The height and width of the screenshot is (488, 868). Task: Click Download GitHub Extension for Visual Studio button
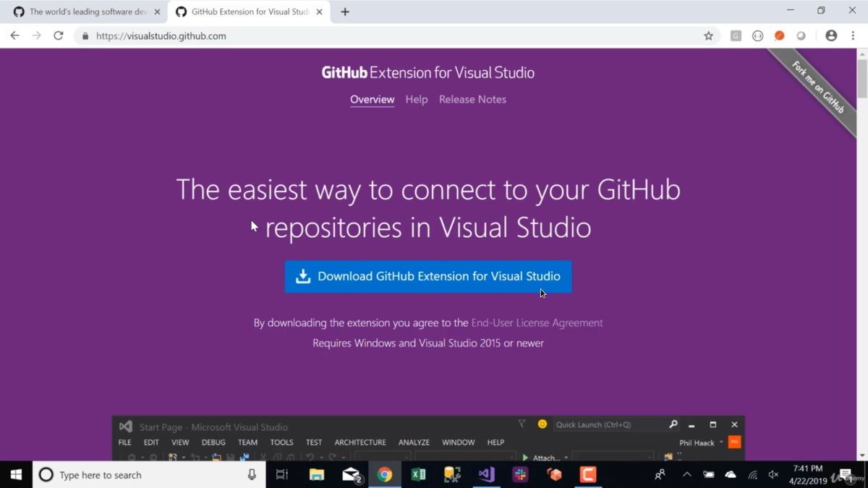click(428, 276)
